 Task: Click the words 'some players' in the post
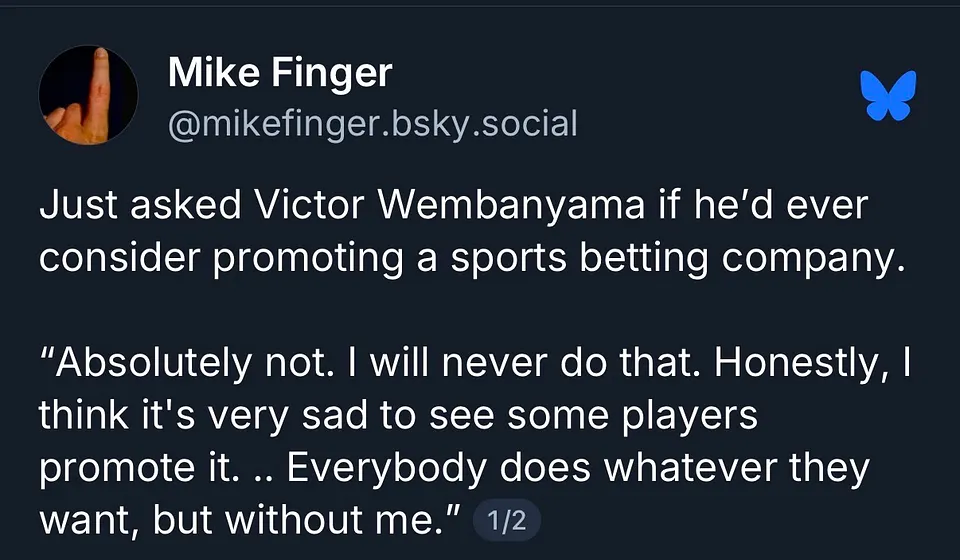[632, 417]
